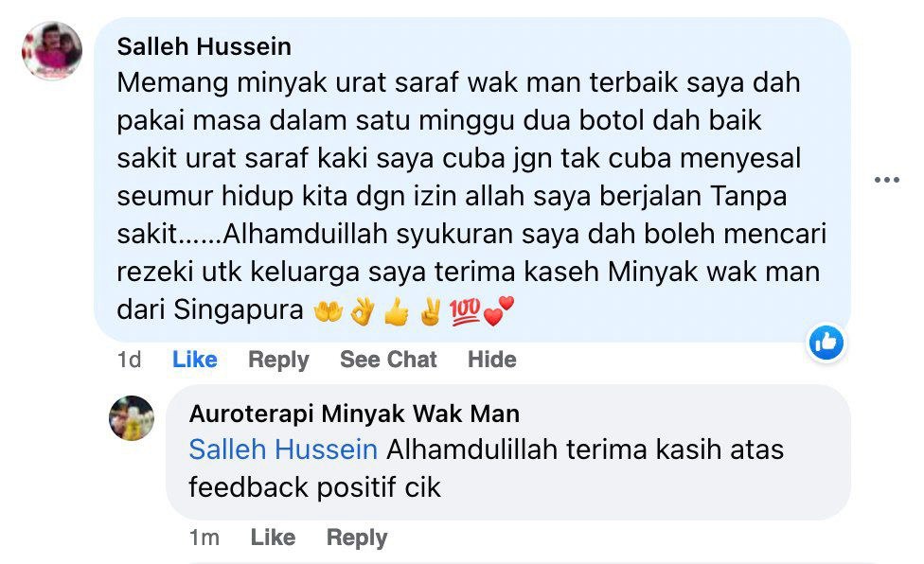924x564 pixels.
Task: Click the 1d timestamp under Salleh's comment
Action: click(129, 359)
